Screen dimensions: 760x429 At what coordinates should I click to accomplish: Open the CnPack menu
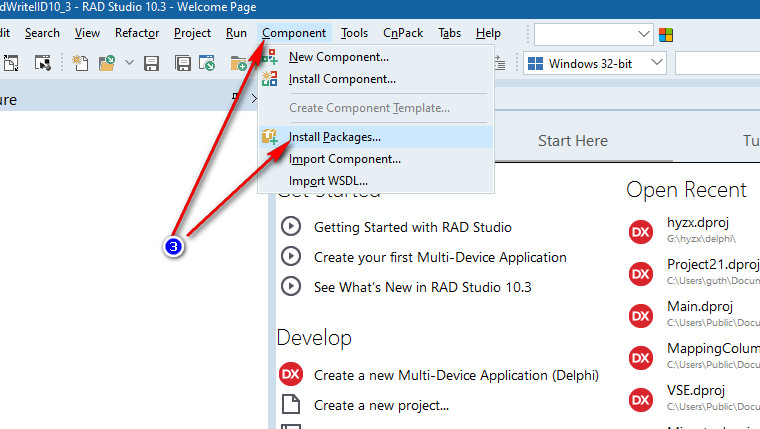[x=403, y=33]
